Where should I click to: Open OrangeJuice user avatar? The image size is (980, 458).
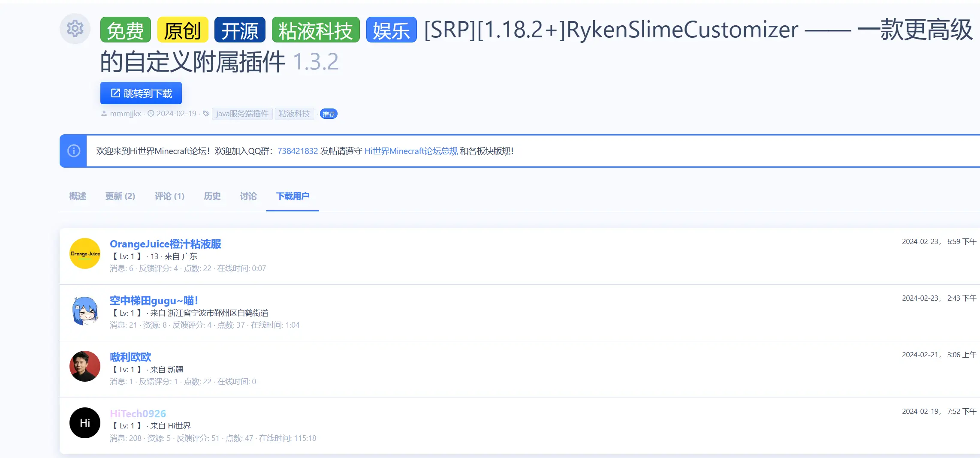coord(85,253)
